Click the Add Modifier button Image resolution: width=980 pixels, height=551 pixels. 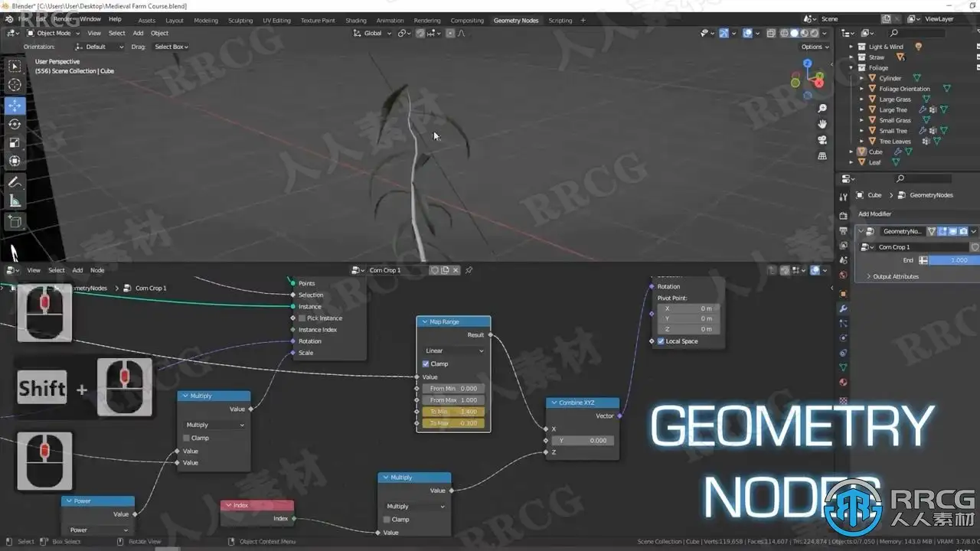(x=875, y=214)
